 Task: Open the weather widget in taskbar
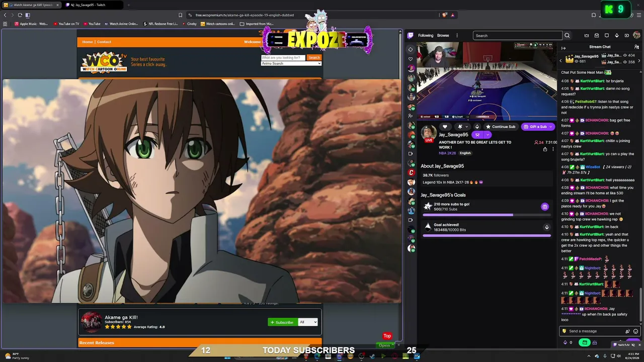[x=17, y=356]
